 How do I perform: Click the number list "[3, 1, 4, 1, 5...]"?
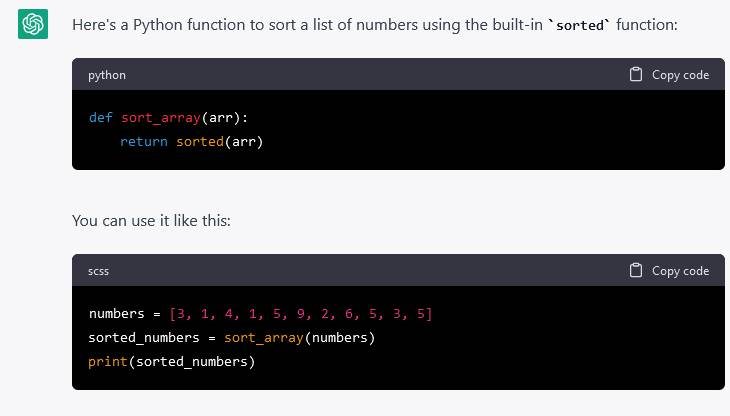click(300, 314)
